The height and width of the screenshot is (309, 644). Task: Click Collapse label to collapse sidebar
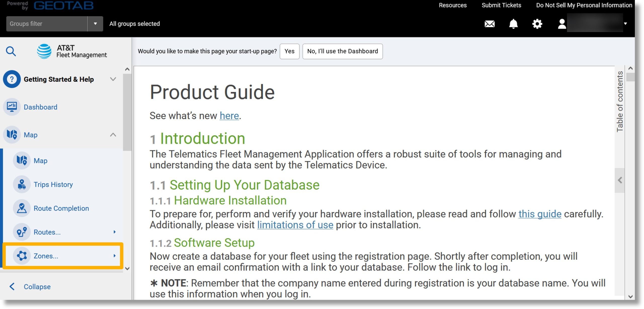tap(37, 287)
